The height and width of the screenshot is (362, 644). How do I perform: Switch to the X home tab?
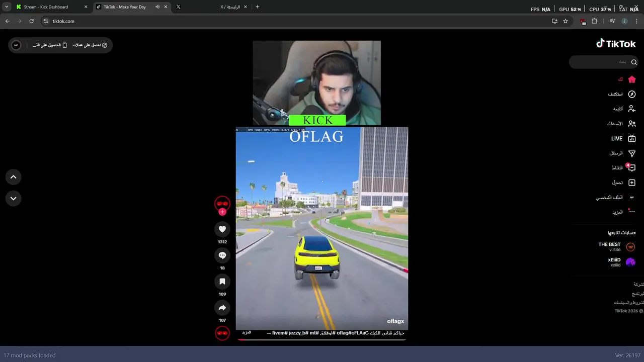pos(211,7)
